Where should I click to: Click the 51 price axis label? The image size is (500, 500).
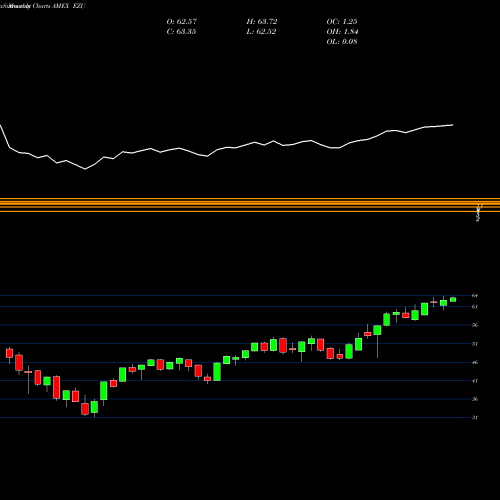pyautogui.click(x=475, y=344)
